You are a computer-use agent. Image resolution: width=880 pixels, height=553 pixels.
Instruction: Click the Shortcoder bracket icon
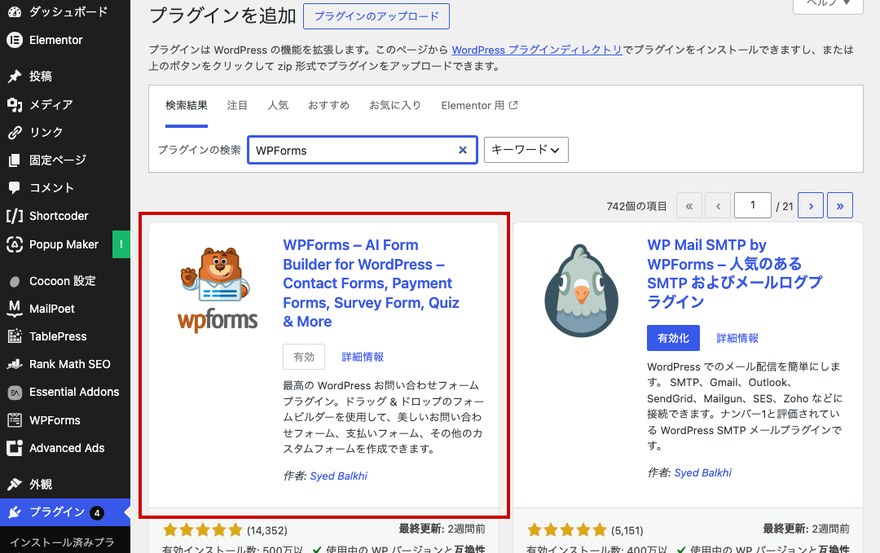pyautogui.click(x=15, y=216)
